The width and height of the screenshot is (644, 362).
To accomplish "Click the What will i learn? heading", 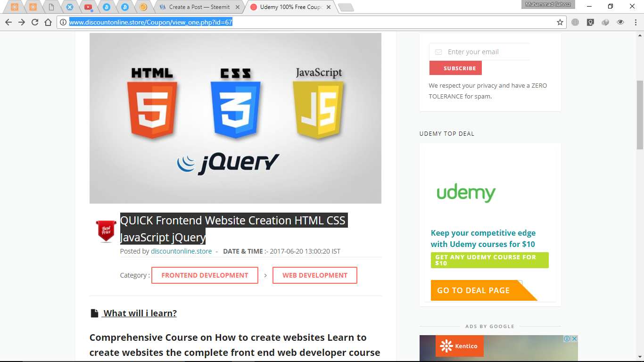I will point(140,313).
